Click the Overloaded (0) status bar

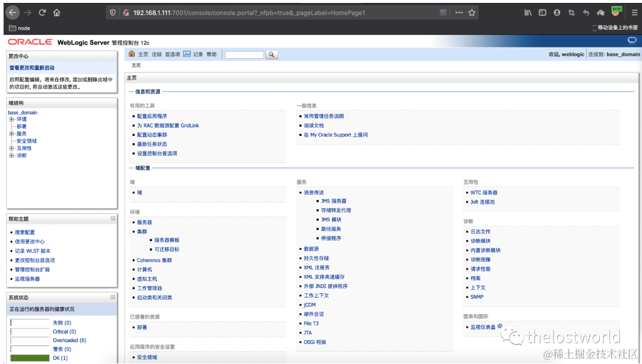click(30, 340)
